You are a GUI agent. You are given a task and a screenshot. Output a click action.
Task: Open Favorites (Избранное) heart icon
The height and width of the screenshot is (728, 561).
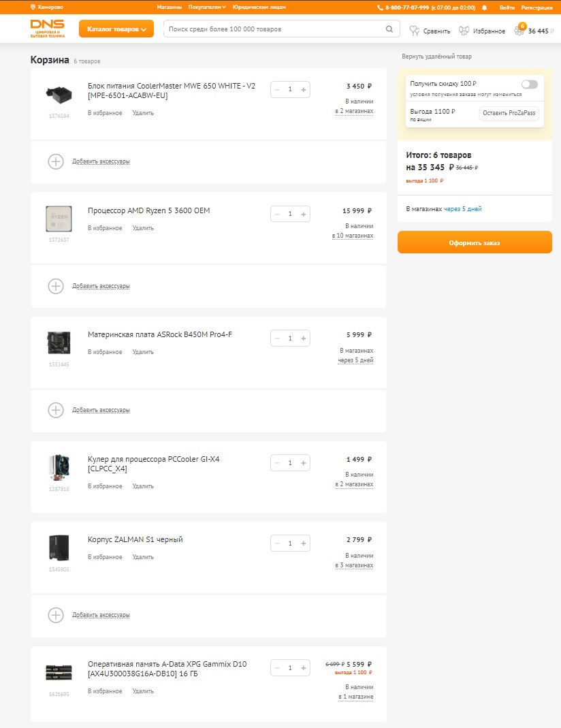pos(464,31)
